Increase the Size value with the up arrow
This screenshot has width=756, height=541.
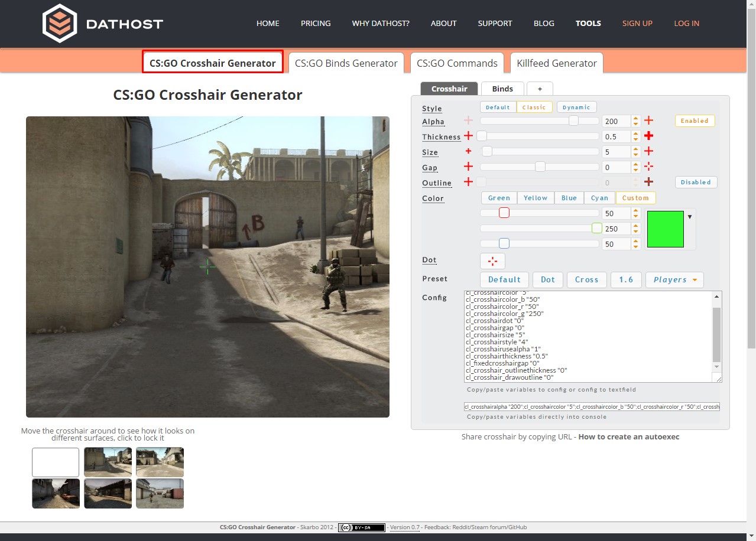click(635, 149)
